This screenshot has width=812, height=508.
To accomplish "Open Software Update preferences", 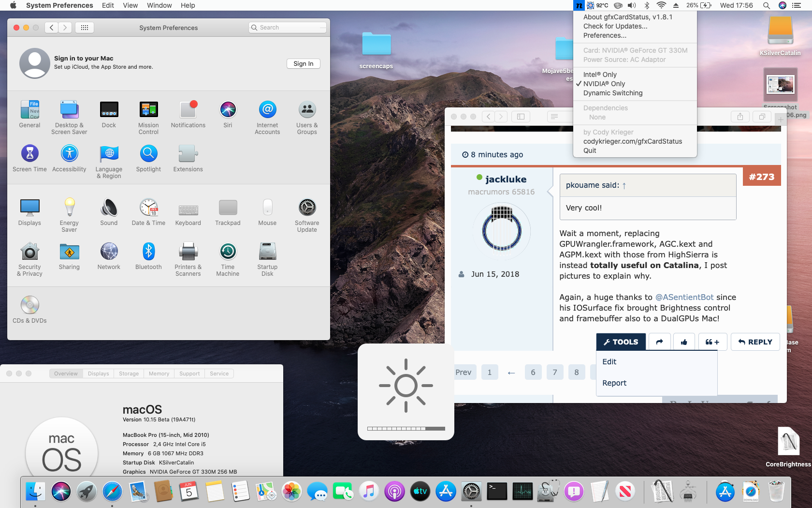I will coord(307,215).
